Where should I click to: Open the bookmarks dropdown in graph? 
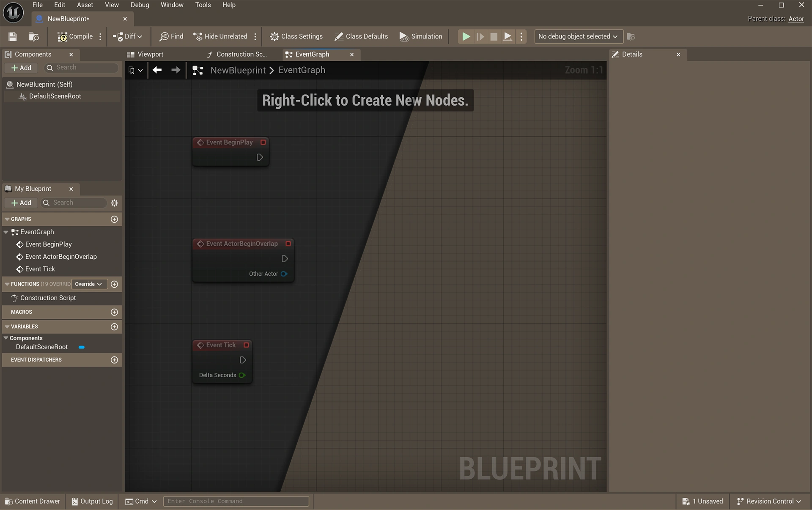point(135,71)
